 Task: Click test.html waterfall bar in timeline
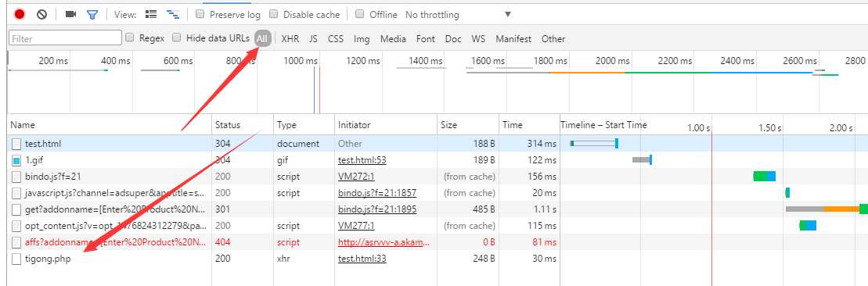594,144
